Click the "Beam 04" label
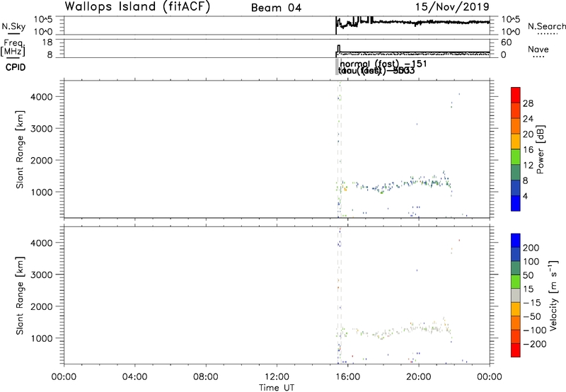566x392 pixels. coord(276,8)
